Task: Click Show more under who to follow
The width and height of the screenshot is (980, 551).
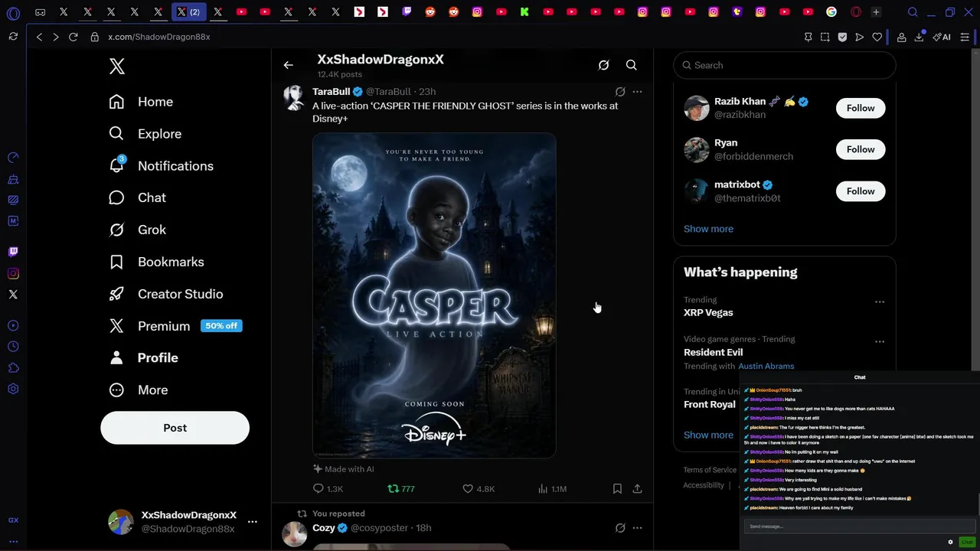Action: [708, 229]
